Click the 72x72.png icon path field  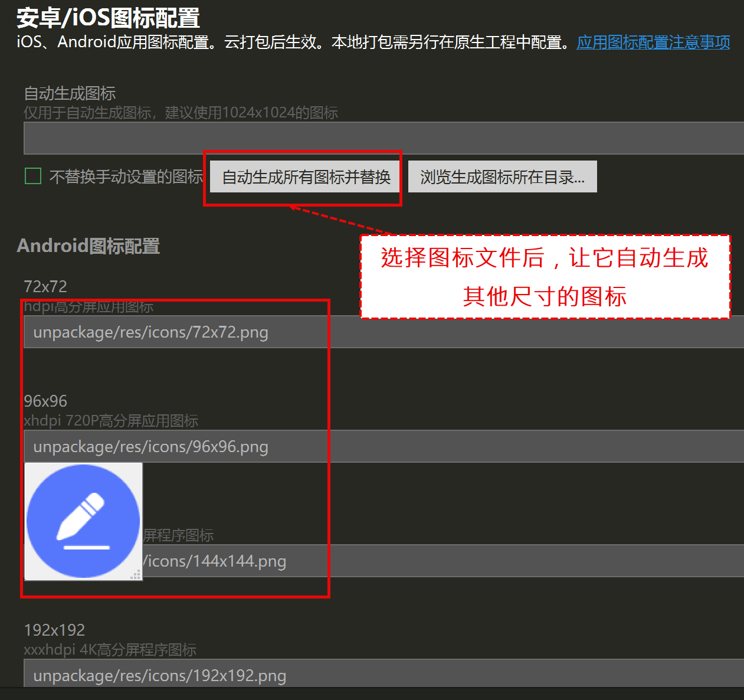click(x=384, y=332)
